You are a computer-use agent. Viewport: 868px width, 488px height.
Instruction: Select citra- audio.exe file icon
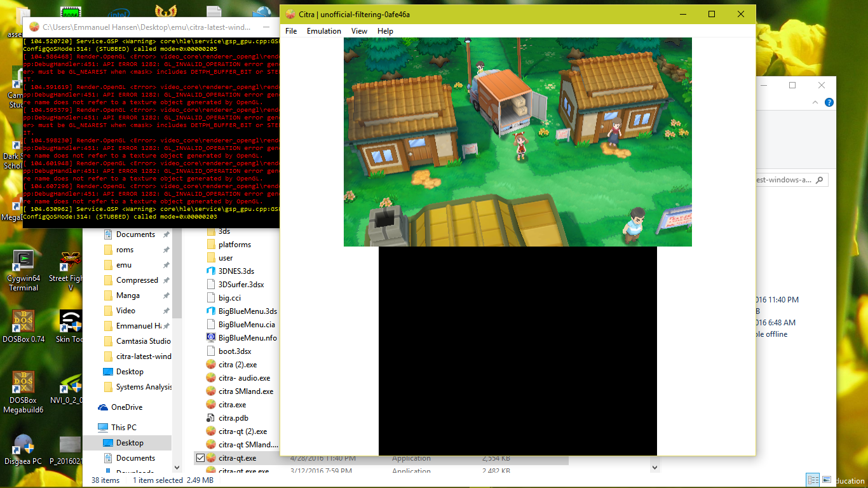coord(212,378)
